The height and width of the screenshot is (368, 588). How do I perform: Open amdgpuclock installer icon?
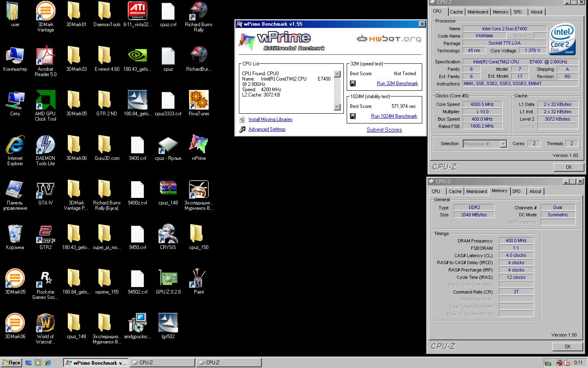[138, 326]
